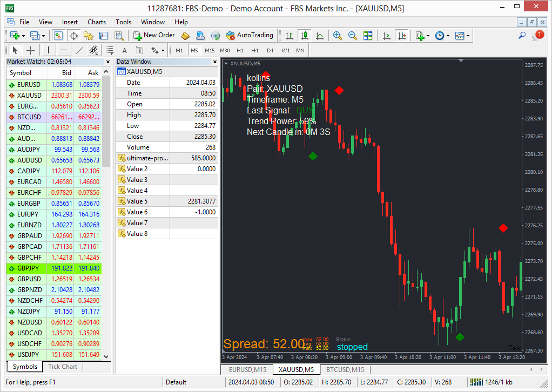Open the Tools menu
This screenshot has height=392, width=552.
coord(123,22)
